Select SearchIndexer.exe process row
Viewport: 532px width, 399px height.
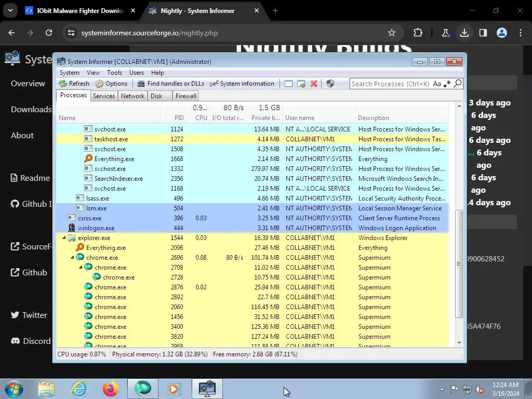point(252,179)
